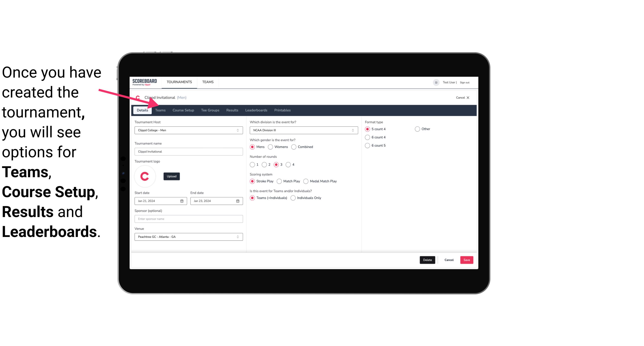Click the Delete tournament button

pyautogui.click(x=426, y=259)
